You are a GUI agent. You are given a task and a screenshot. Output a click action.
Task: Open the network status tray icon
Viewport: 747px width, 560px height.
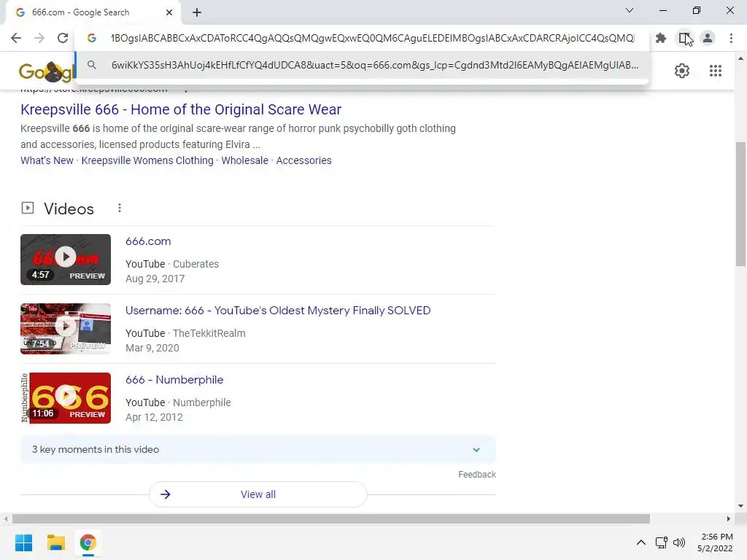[661, 542]
